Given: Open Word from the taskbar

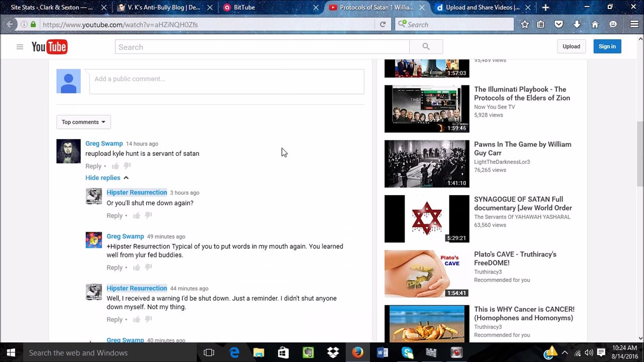Looking at the screenshot, I should pyautogui.click(x=382, y=352).
